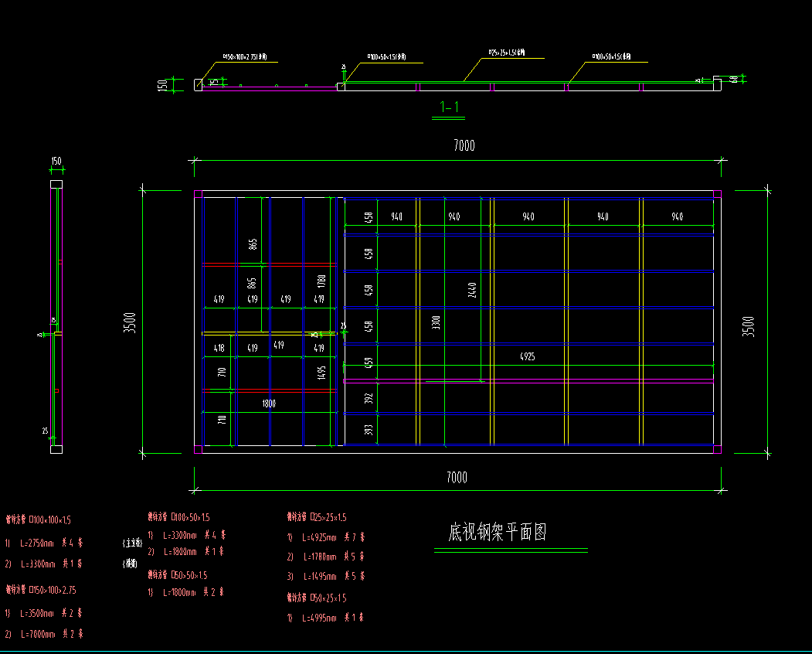The height and width of the screenshot is (654, 812).
Task: Select the 7000 dimension text below the plan
Action: [457, 478]
